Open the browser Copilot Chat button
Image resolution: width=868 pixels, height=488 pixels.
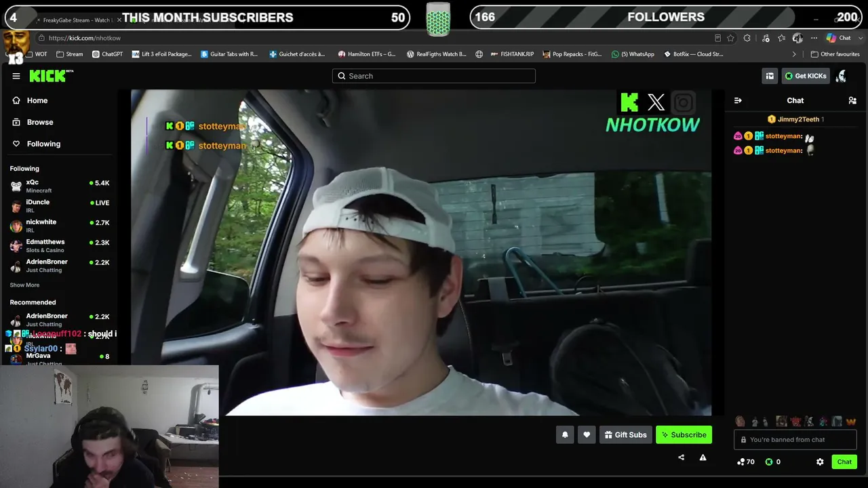839,38
